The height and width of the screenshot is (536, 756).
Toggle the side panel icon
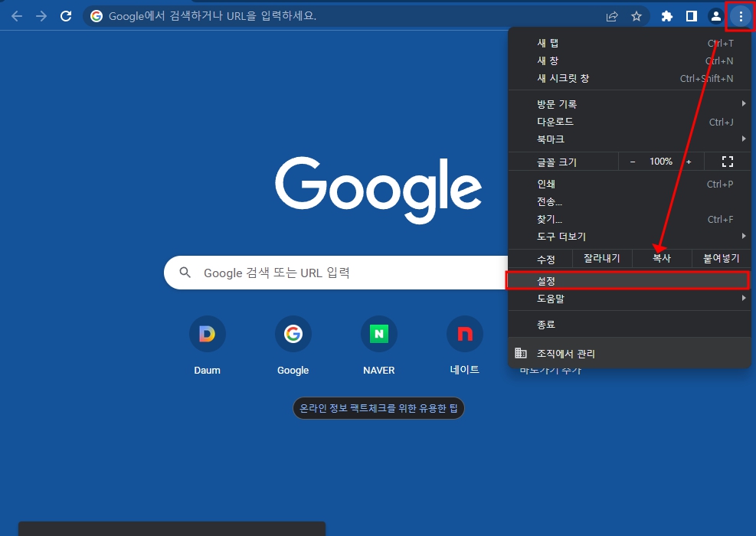692,16
